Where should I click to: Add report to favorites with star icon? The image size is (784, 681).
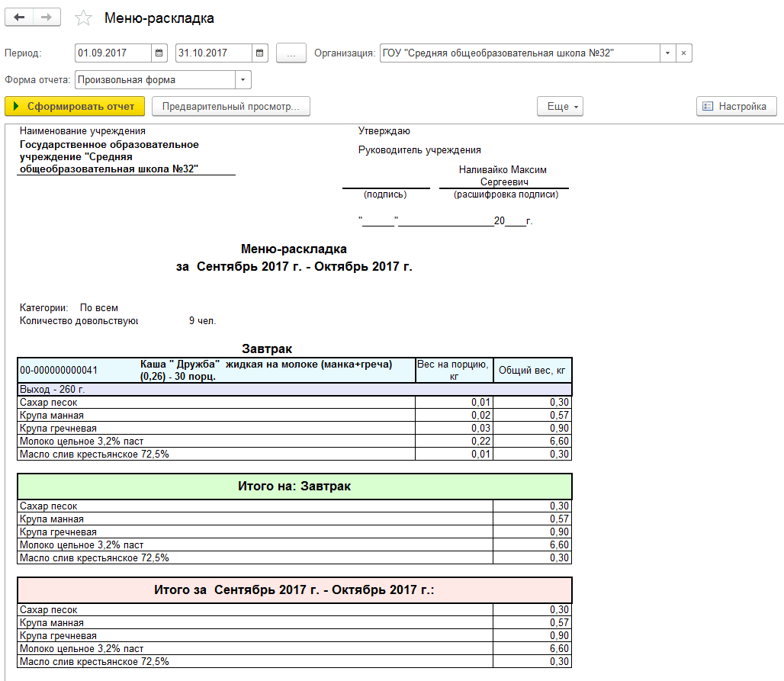pos(83,18)
